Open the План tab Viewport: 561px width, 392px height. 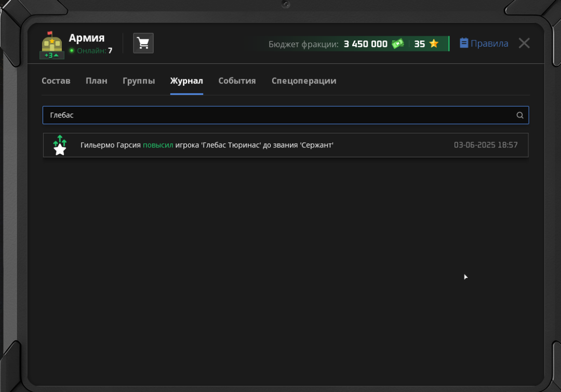97,81
